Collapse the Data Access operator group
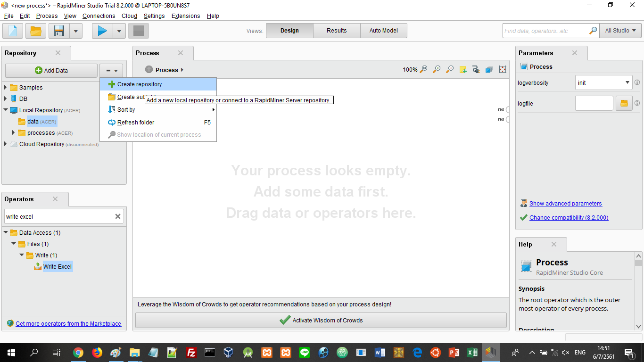This screenshot has height=362, width=644. click(x=6, y=232)
